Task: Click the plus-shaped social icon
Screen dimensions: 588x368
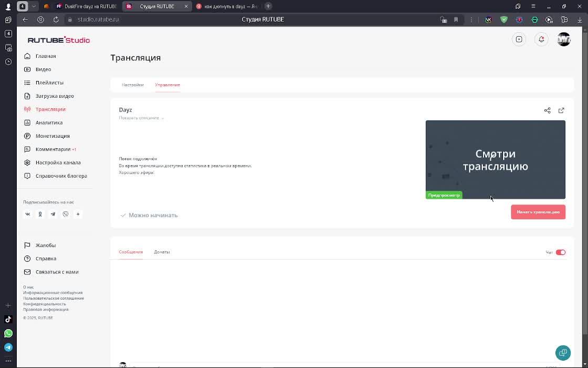Action: pos(78,214)
